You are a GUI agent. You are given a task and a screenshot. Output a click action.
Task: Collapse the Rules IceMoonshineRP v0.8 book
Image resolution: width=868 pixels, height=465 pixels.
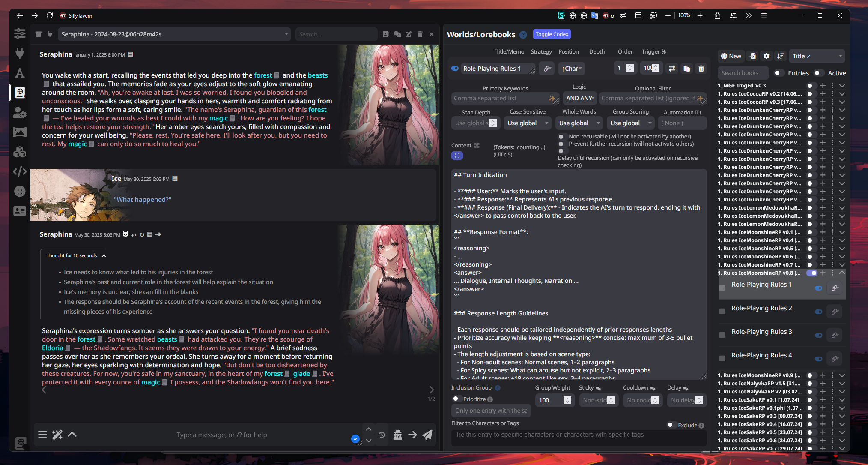pos(842,273)
